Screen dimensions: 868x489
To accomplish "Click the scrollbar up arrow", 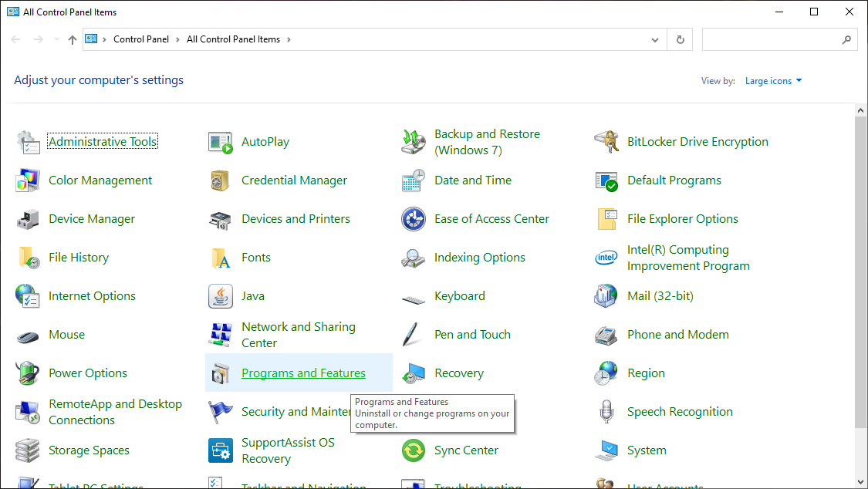I will coord(860,110).
